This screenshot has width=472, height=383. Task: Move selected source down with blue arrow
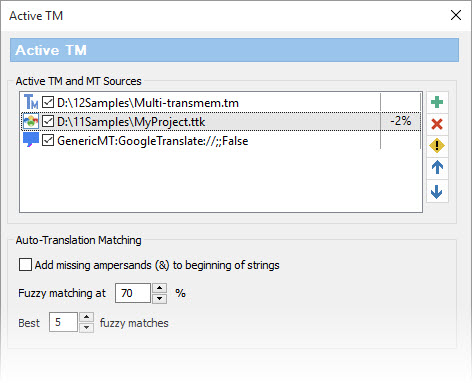(x=437, y=191)
